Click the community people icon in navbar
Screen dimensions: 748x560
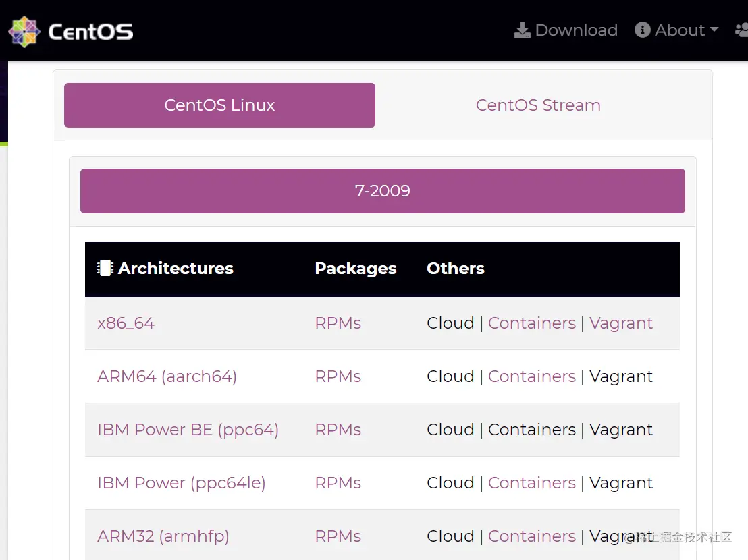[x=741, y=30]
